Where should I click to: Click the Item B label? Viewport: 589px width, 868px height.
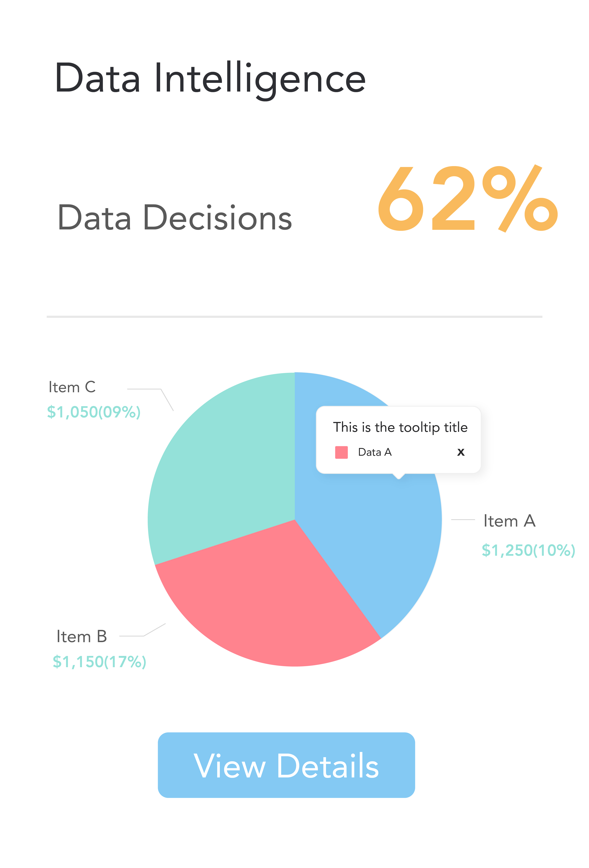pos(82,636)
